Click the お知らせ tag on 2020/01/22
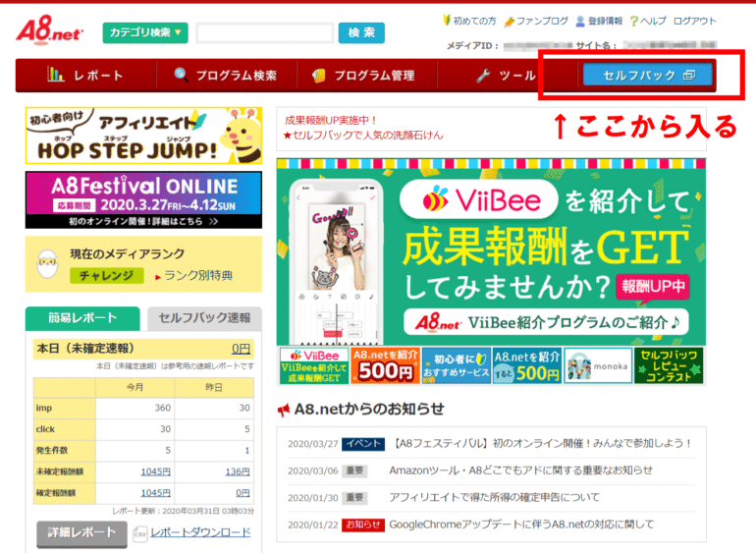Screen dimensions: 756x553 pos(363,525)
